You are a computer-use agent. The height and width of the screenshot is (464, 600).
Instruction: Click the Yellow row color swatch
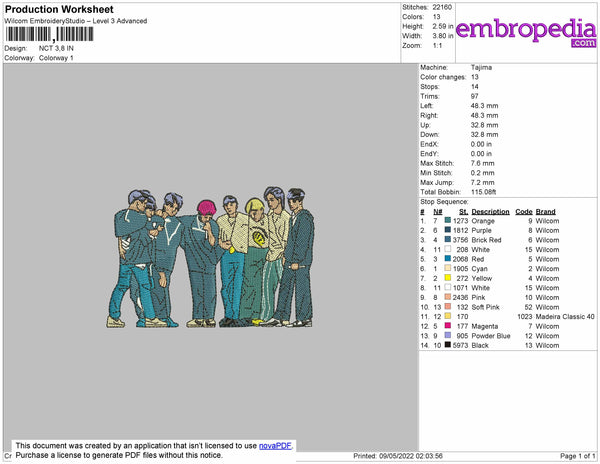pos(448,278)
